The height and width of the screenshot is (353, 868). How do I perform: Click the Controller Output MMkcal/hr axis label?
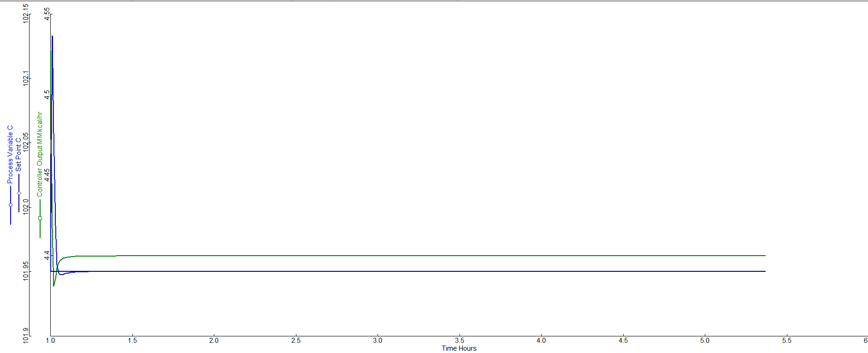[x=40, y=154]
